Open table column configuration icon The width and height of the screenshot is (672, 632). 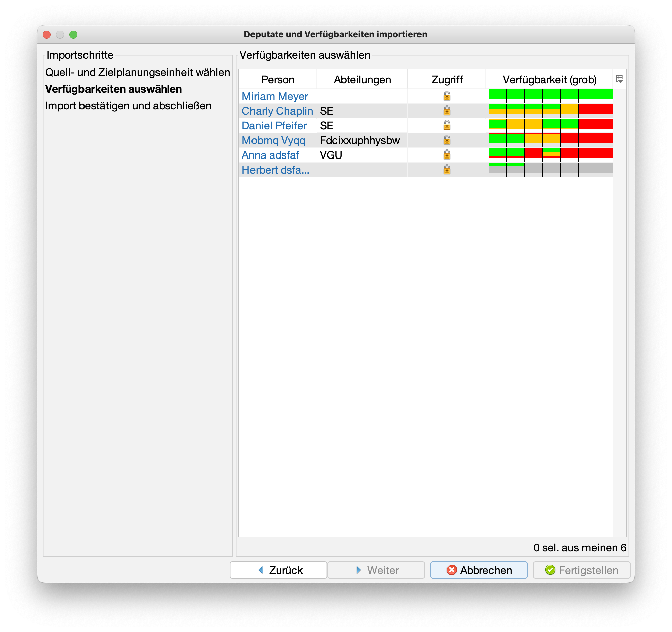(619, 79)
